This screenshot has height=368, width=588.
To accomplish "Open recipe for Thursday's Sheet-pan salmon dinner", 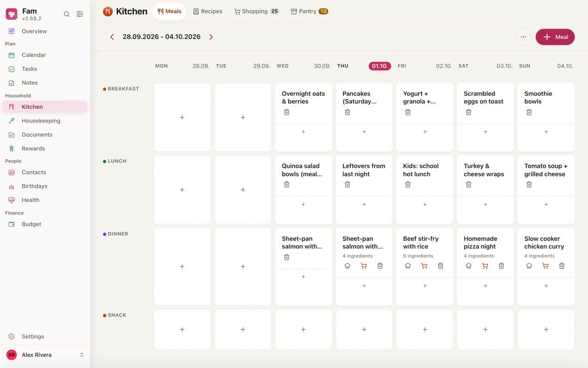I will click(x=347, y=266).
